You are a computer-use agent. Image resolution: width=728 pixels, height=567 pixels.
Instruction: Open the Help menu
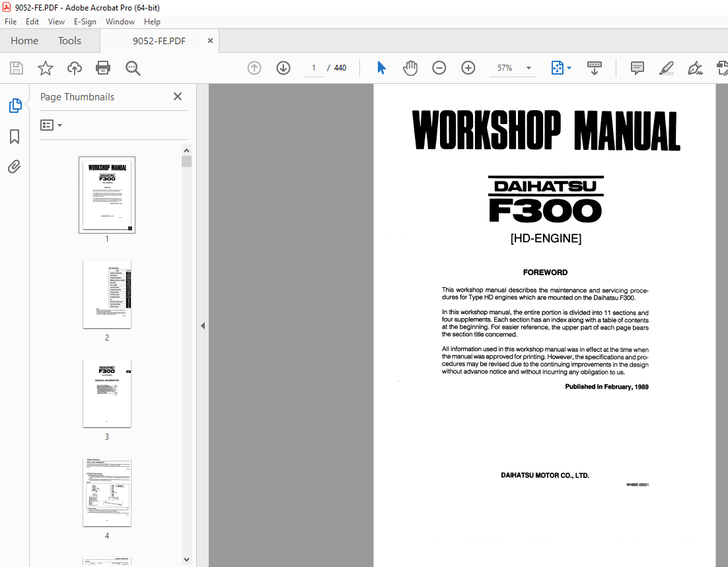(152, 22)
